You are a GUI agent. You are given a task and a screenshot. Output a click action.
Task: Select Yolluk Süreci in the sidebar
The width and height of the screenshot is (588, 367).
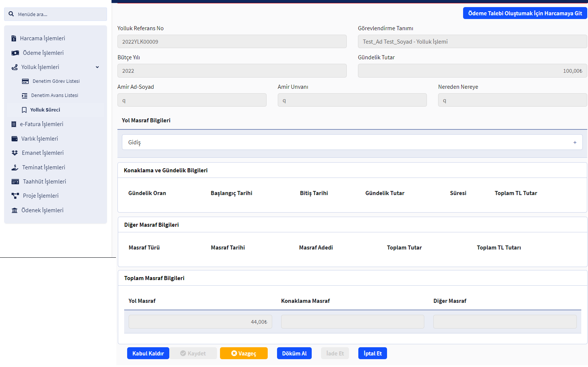45,110
